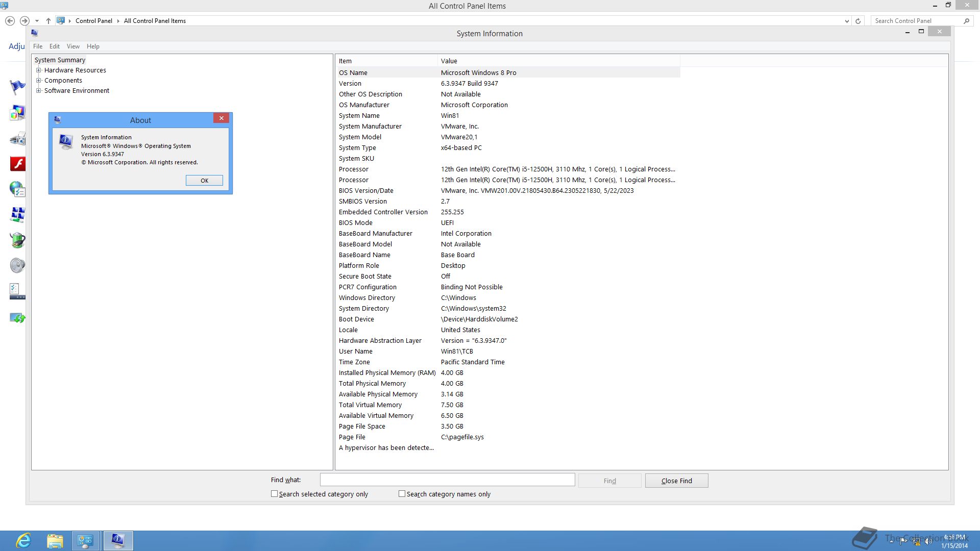Select the Page File row
This screenshot has height=551, width=980.
coord(508,437)
